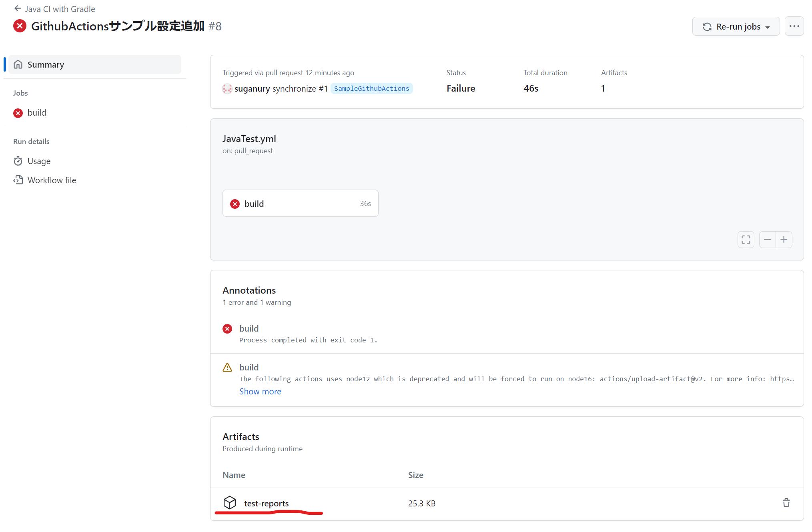Viewport: 812px width, 532px height.
Task: Expand warning with Show more
Action: pyautogui.click(x=260, y=391)
